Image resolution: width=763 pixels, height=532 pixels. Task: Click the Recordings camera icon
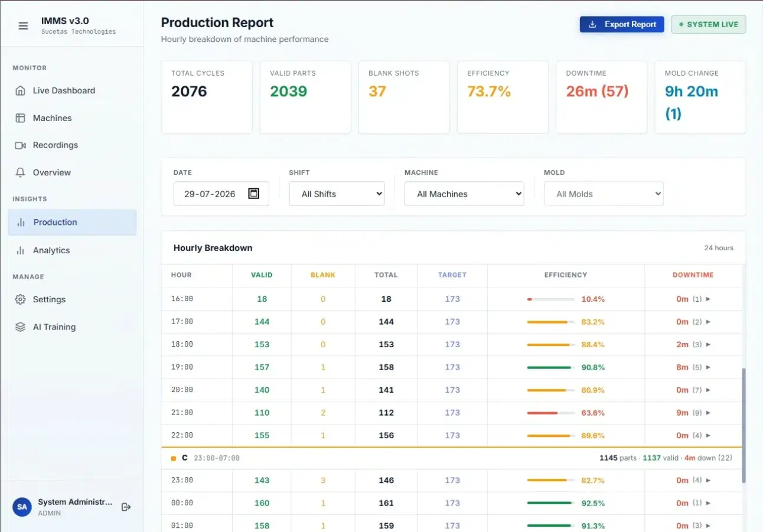[21, 145]
